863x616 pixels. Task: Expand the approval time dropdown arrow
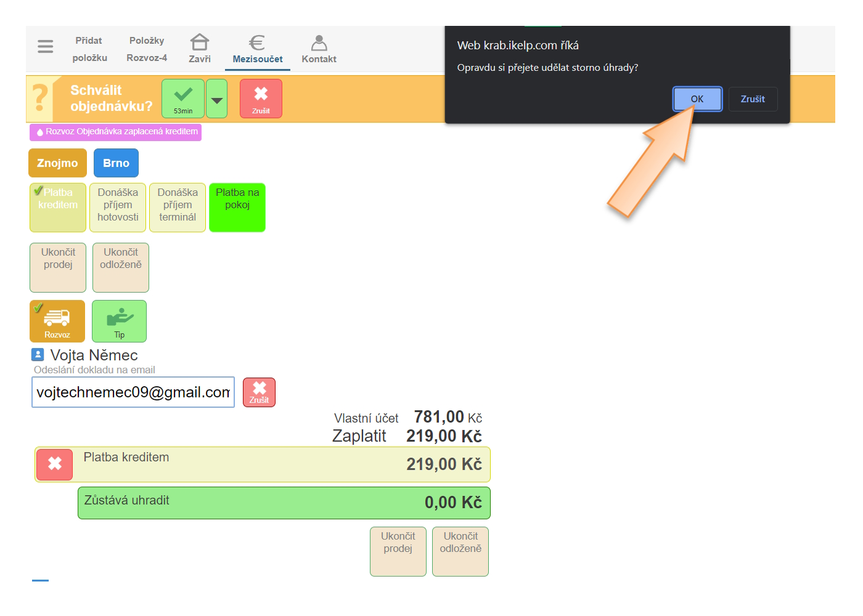pyautogui.click(x=217, y=99)
